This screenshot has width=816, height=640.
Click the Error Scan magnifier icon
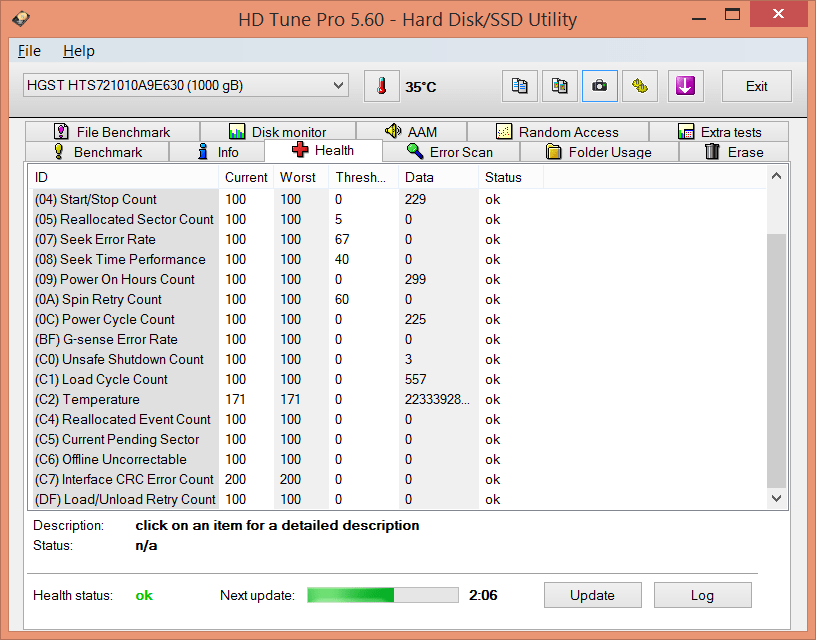click(415, 151)
